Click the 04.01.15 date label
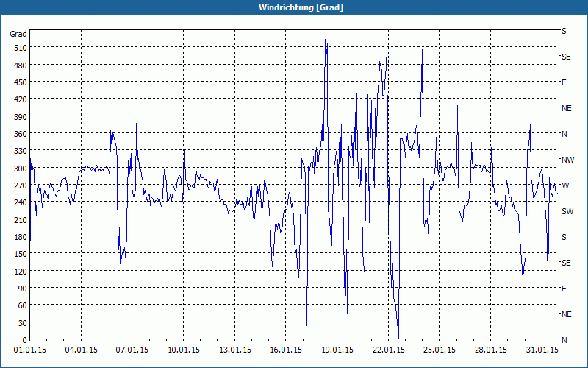The image size is (588, 368). click(82, 350)
